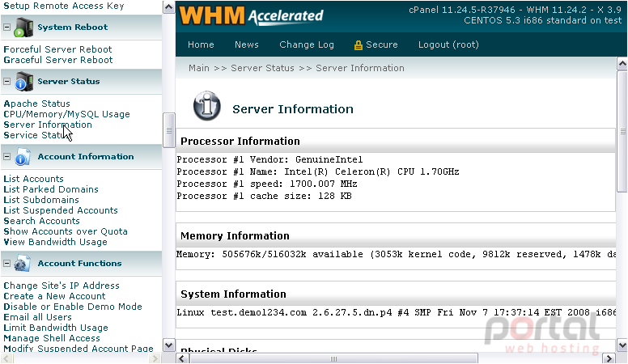Collapse the System Reboot section

pyautogui.click(x=6, y=28)
